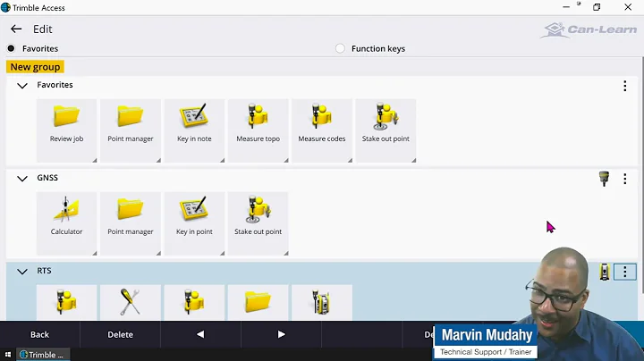The width and height of the screenshot is (644, 361).
Task: Select folder tile in RTS group
Action: click(258, 302)
